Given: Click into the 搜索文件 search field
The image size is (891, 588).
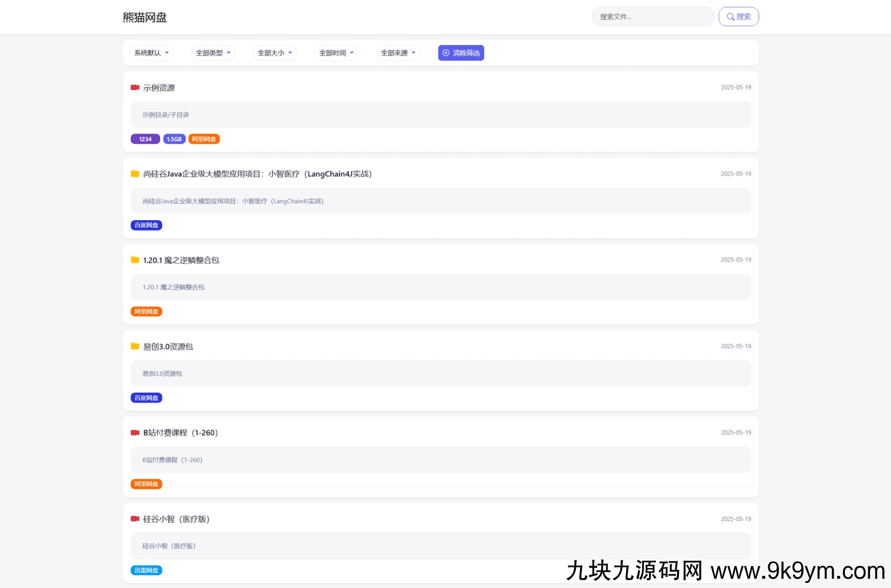Looking at the screenshot, I should click(653, 17).
